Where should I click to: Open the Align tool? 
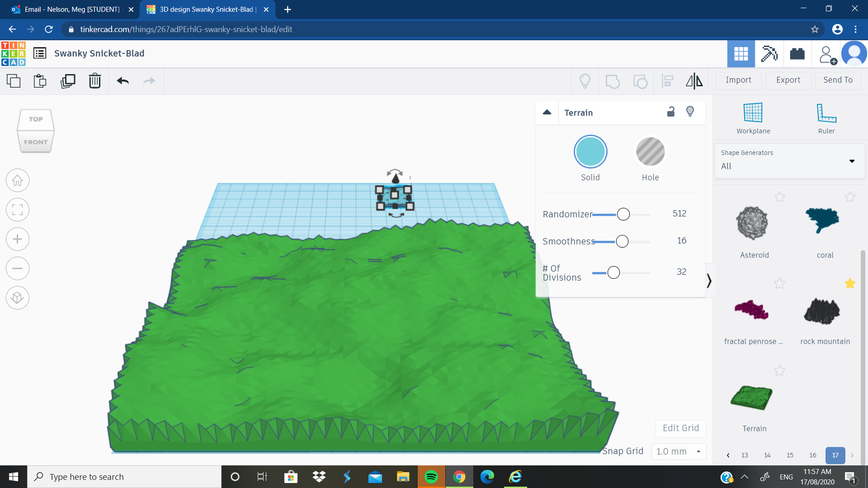point(667,81)
